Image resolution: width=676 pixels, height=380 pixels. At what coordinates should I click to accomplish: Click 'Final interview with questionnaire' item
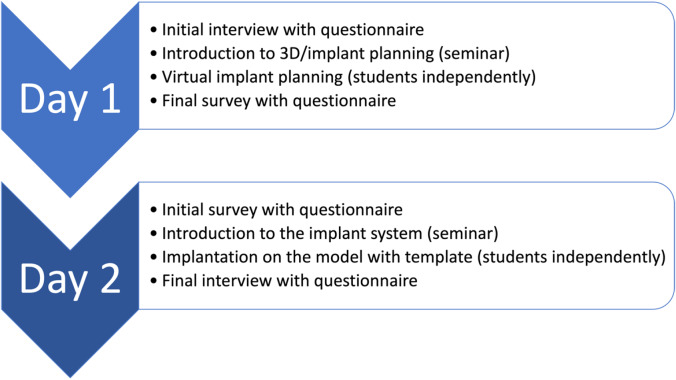[284, 281]
